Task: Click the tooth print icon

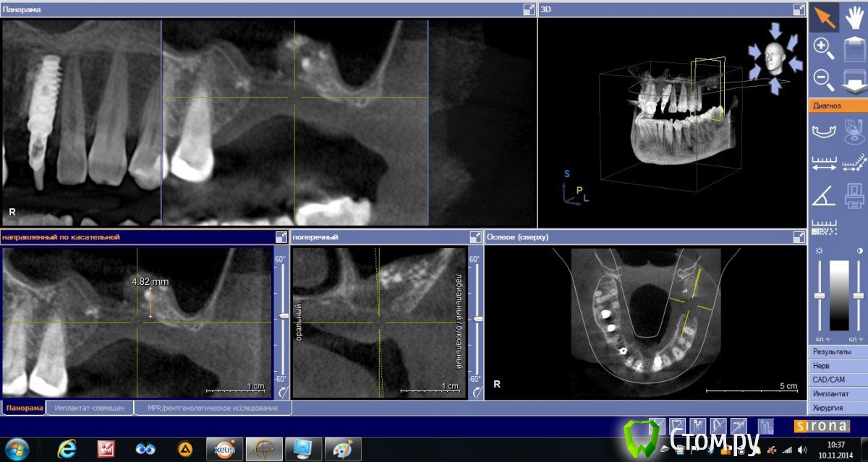Action: click(854, 195)
